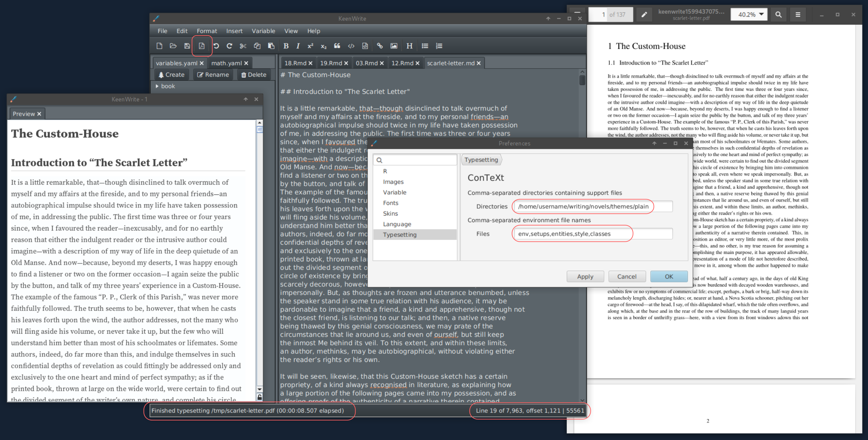Image resolution: width=868 pixels, height=440 pixels.
Task: Expand the book tree node
Action: pos(157,86)
